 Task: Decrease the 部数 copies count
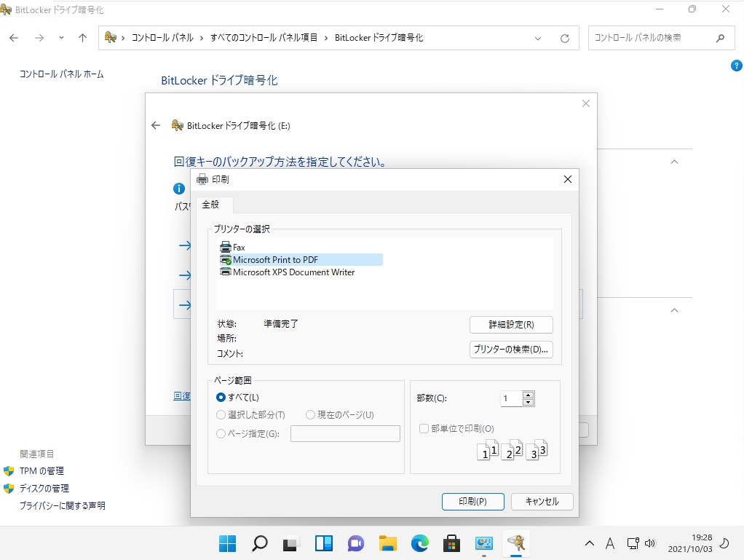(528, 403)
